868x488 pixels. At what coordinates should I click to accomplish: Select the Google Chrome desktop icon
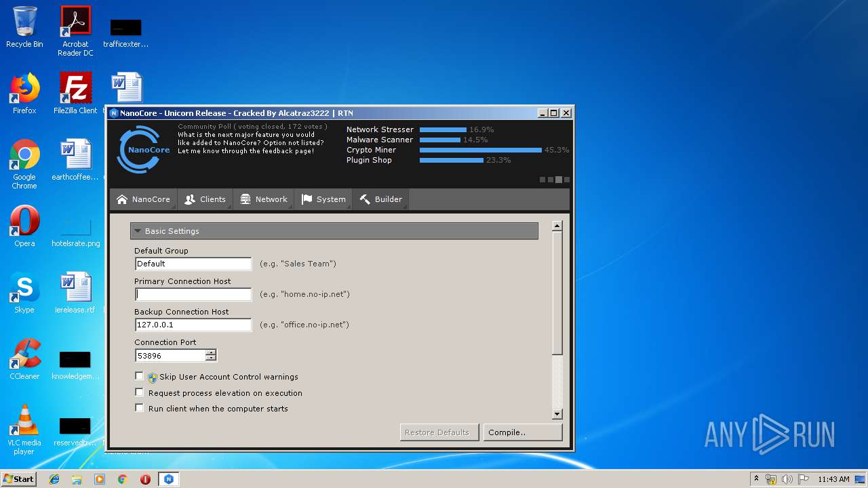pyautogui.click(x=24, y=164)
